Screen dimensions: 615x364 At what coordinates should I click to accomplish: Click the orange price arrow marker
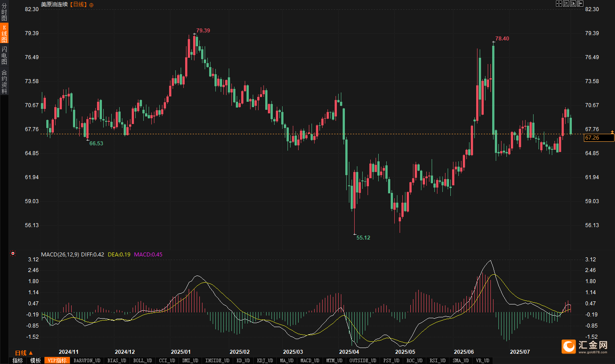tap(612, 132)
